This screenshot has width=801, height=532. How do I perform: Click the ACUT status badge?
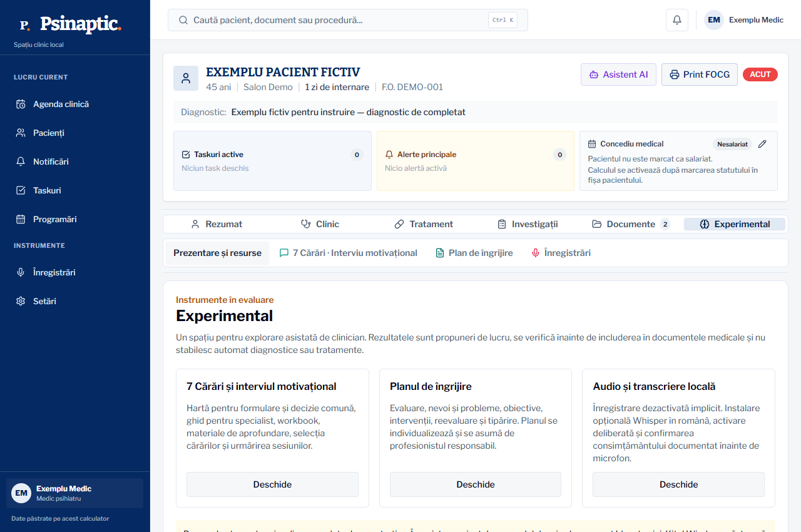[x=760, y=74]
